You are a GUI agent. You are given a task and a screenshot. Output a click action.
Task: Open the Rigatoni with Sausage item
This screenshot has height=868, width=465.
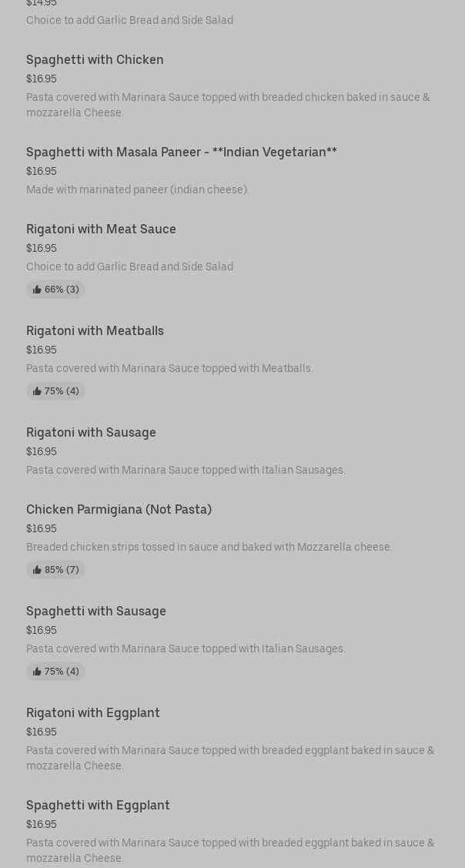[91, 432]
